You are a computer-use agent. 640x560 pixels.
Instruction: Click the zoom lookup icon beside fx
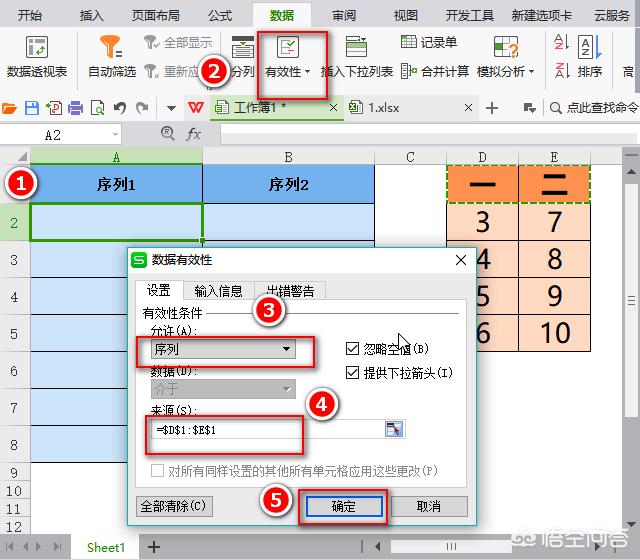click(168, 133)
